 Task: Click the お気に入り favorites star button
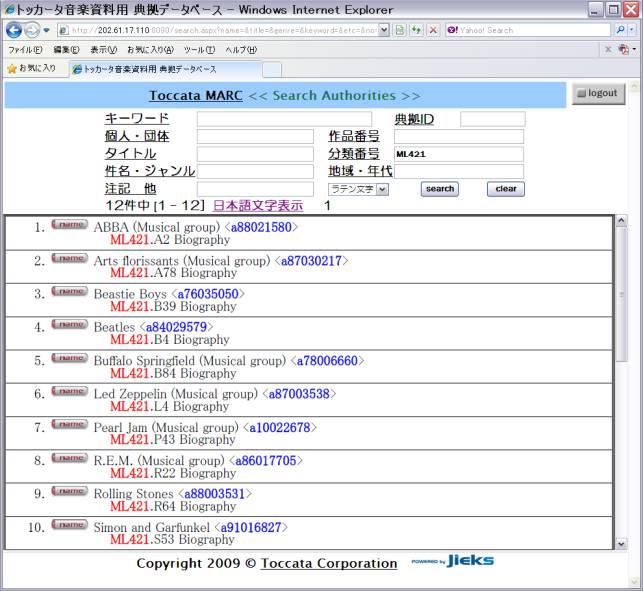tap(31, 68)
